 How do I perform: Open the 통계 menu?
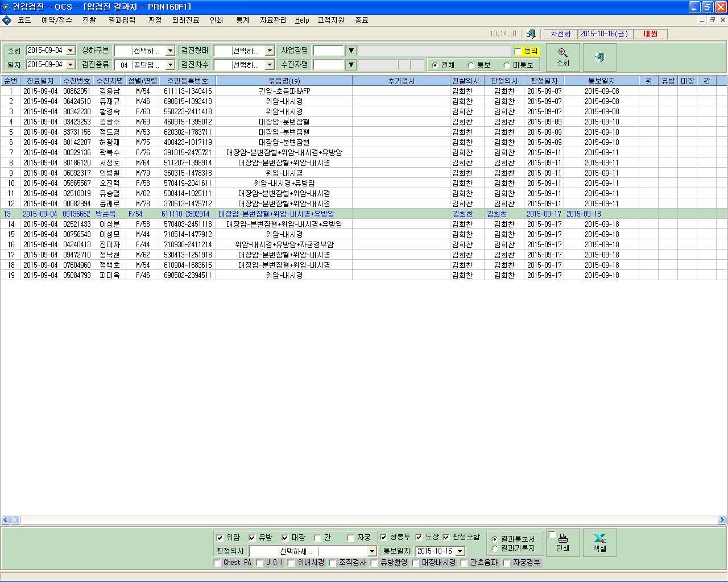[243, 20]
